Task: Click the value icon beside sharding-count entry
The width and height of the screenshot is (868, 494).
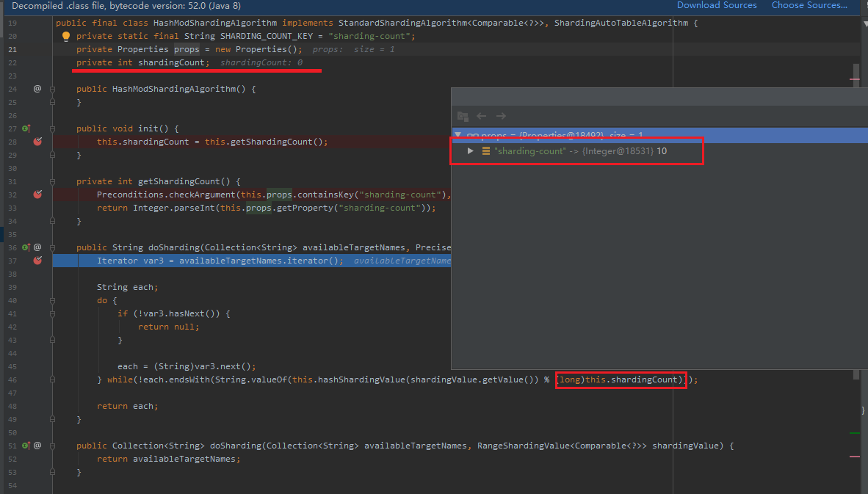Action: pos(487,150)
